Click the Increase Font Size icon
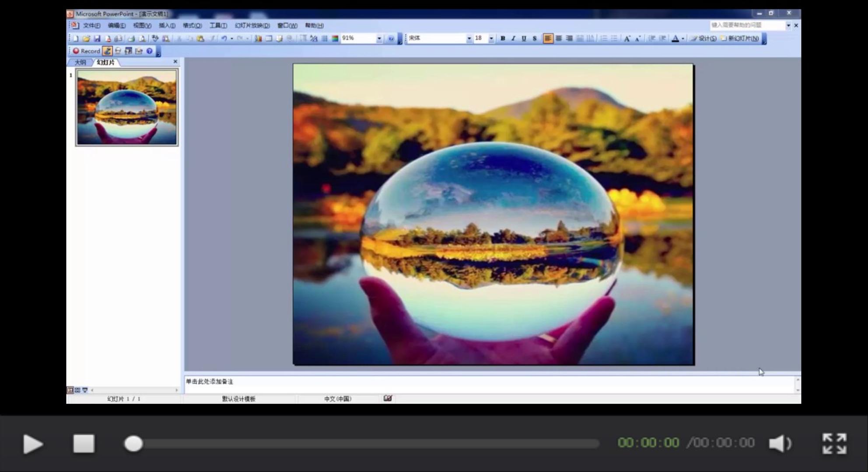Viewport: 868px width, 472px height. [627, 38]
